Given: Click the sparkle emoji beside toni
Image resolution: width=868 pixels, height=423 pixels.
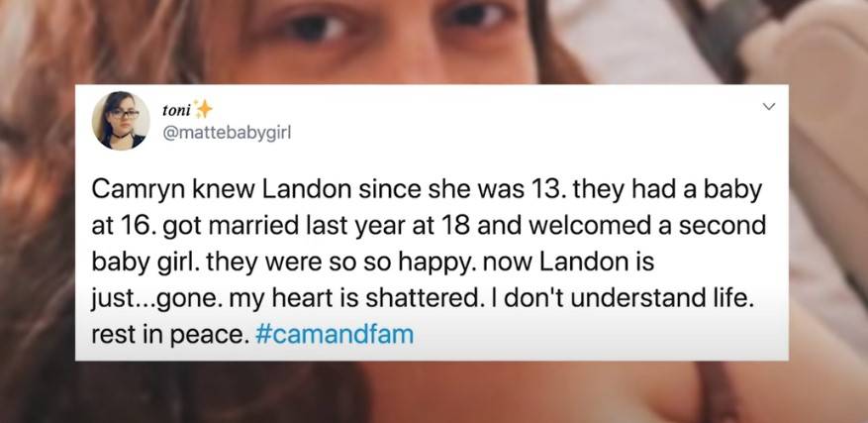Looking at the screenshot, I should [204, 109].
